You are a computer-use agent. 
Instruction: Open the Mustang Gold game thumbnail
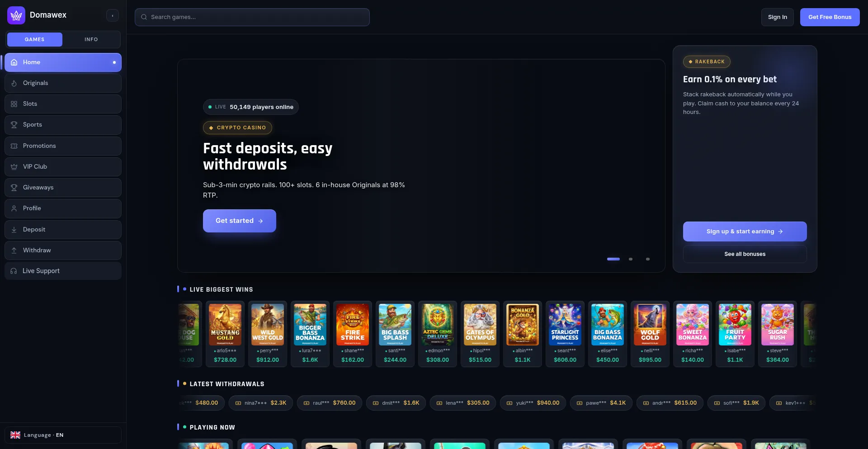point(225,325)
